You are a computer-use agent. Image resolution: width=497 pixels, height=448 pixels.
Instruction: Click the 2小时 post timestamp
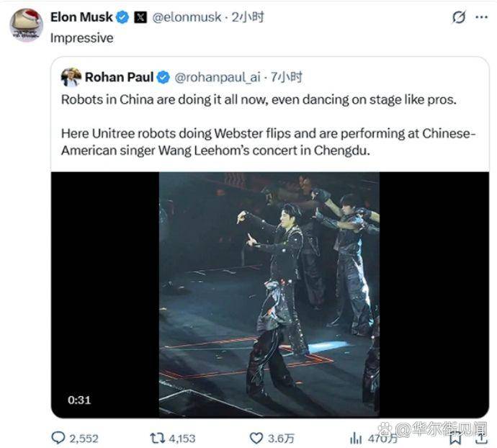click(248, 17)
